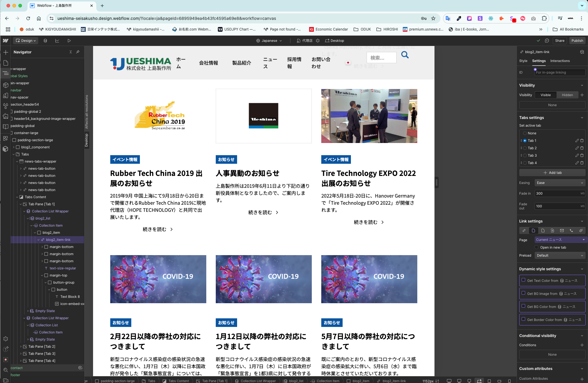This screenshot has width=588, height=383.
Task: Select the Page section link type icon
Action: click(552, 231)
